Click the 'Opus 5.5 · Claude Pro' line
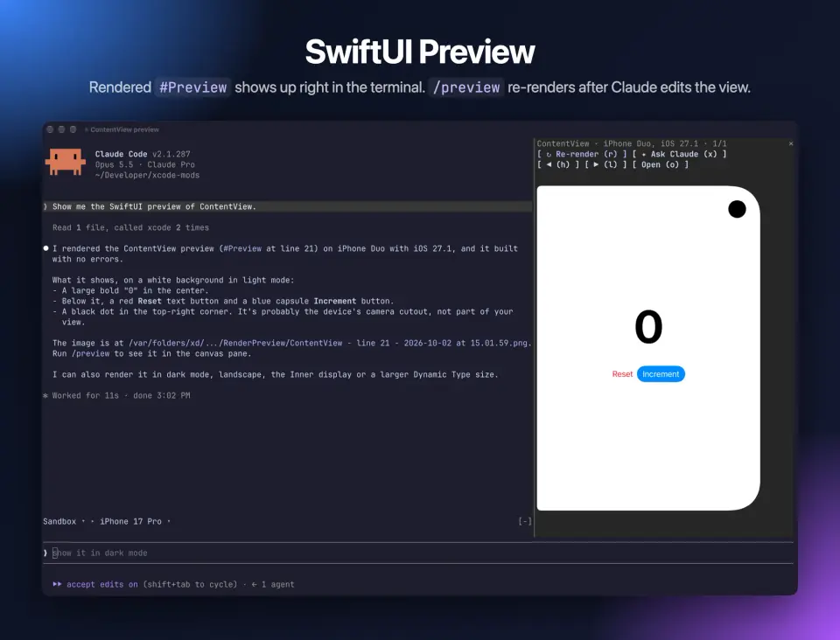 [144, 165]
